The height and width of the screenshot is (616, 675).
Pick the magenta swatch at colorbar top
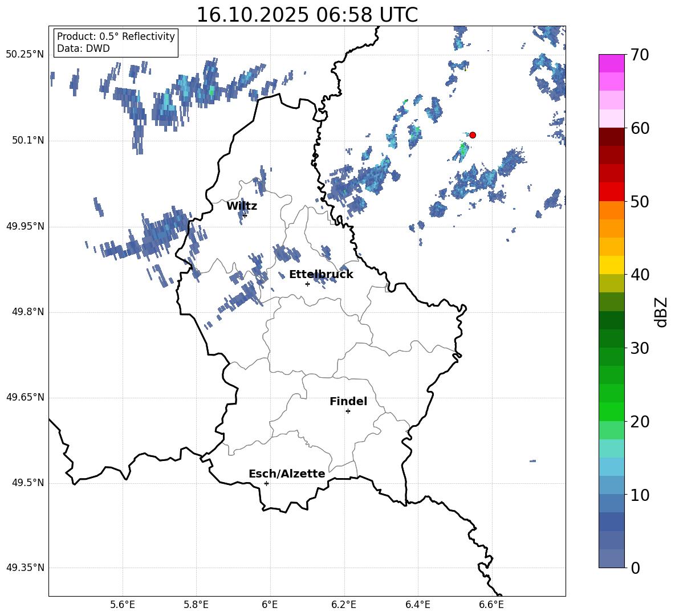pyautogui.click(x=612, y=63)
